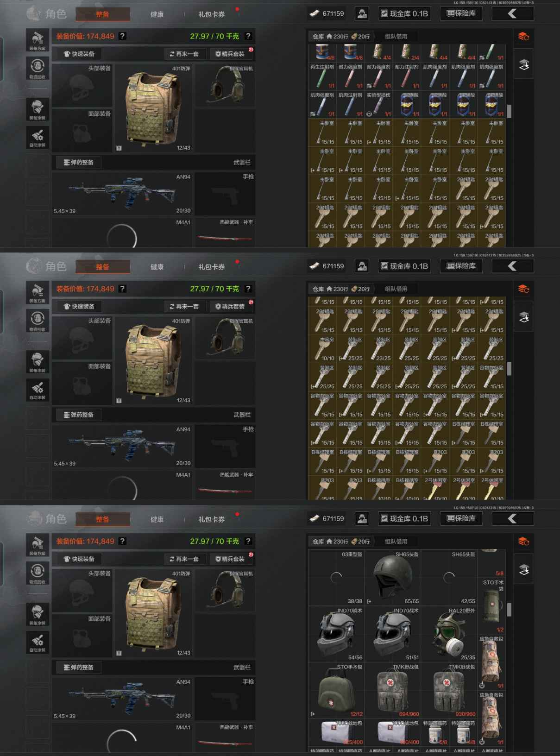This screenshot has height=756, width=560.
Task: Select the IND70 helmet with 51/51 durability
Action: pos(392,633)
